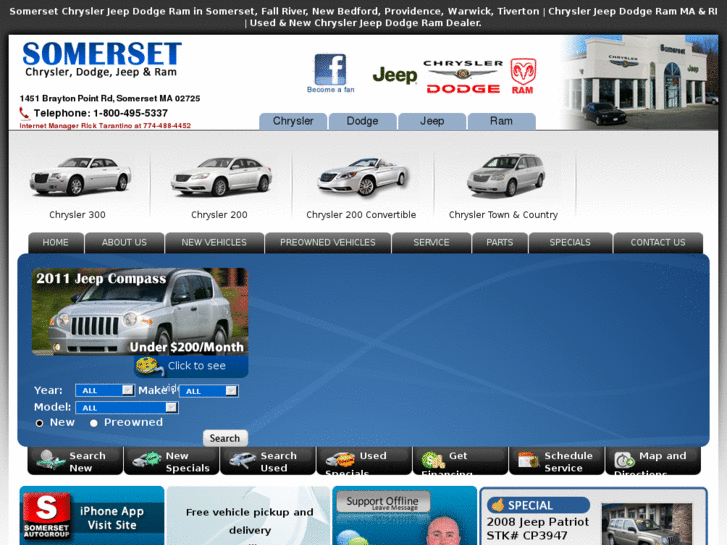Click the Search button

coord(225,438)
